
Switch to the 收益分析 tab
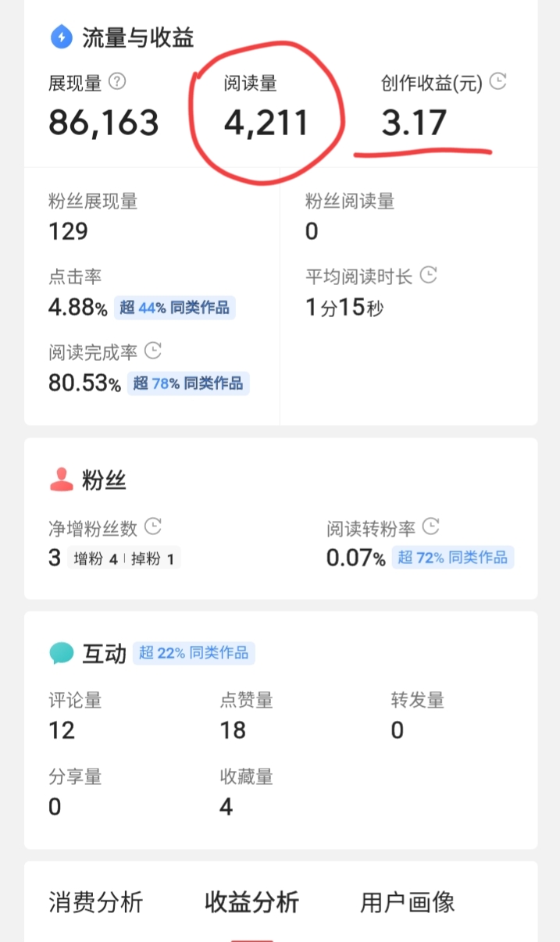click(250, 902)
